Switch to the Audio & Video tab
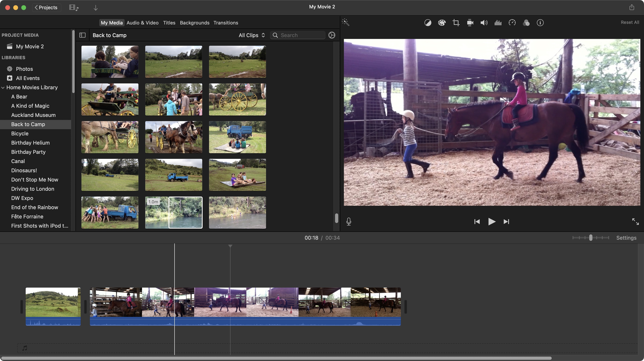The height and width of the screenshot is (361, 644). (142, 23)
